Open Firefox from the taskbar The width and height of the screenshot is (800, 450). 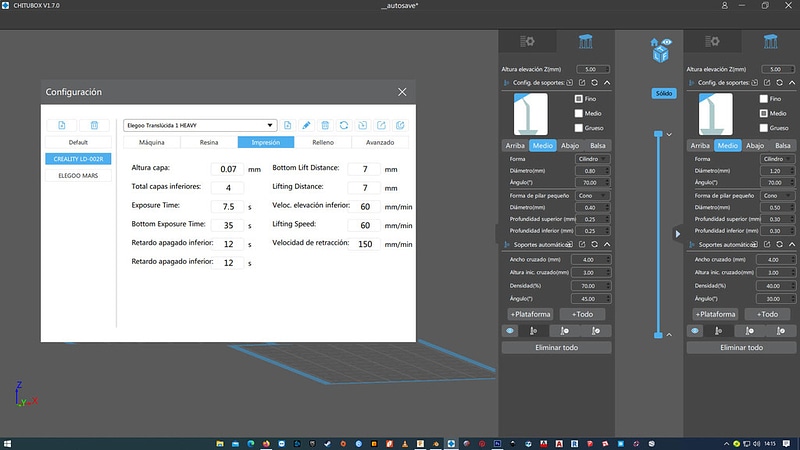point(266,444)
